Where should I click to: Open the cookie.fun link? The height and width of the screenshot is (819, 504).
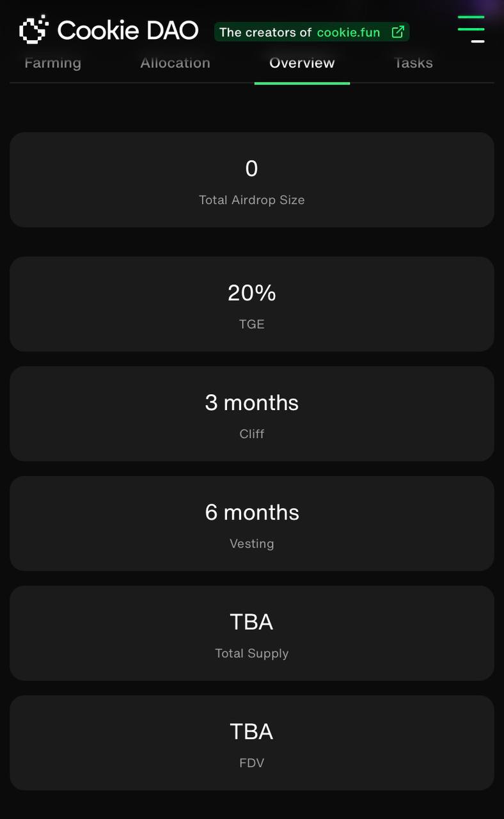point(349,32)
